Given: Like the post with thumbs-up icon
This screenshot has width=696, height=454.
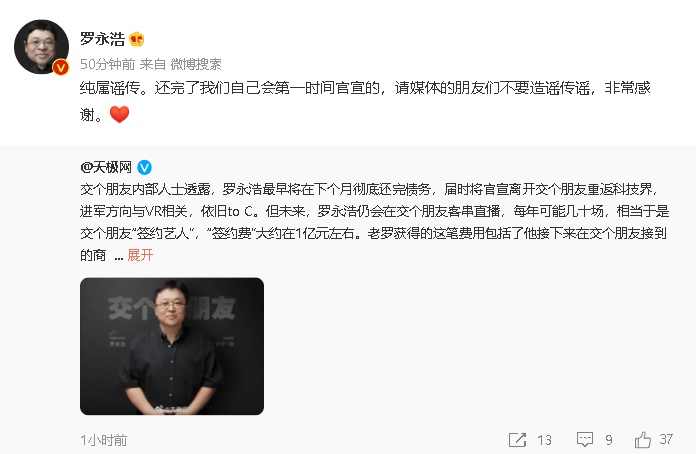Looking at the screenshot, I should click(642, 440).
